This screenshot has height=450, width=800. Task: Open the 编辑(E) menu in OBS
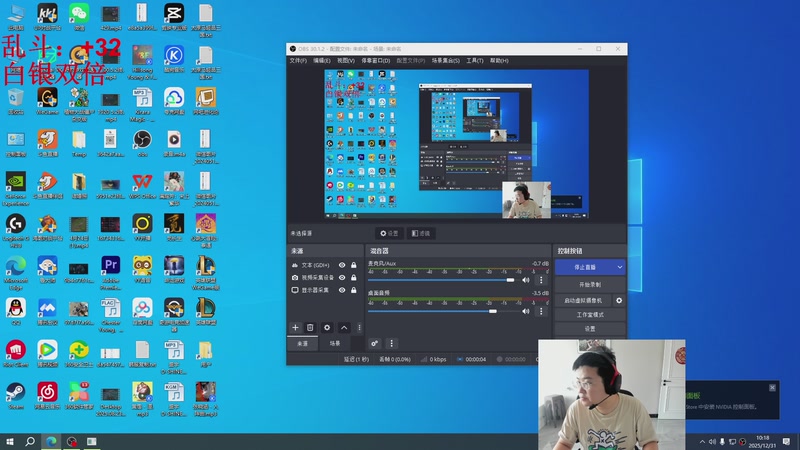321,61
